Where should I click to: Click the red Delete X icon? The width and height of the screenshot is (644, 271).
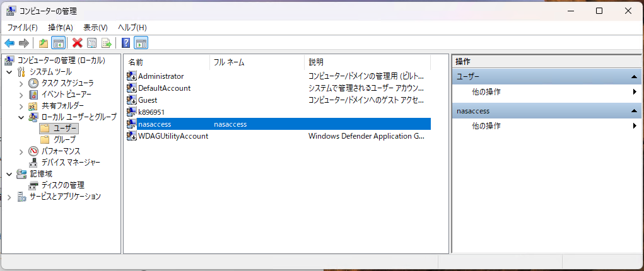tap(78, 43)
